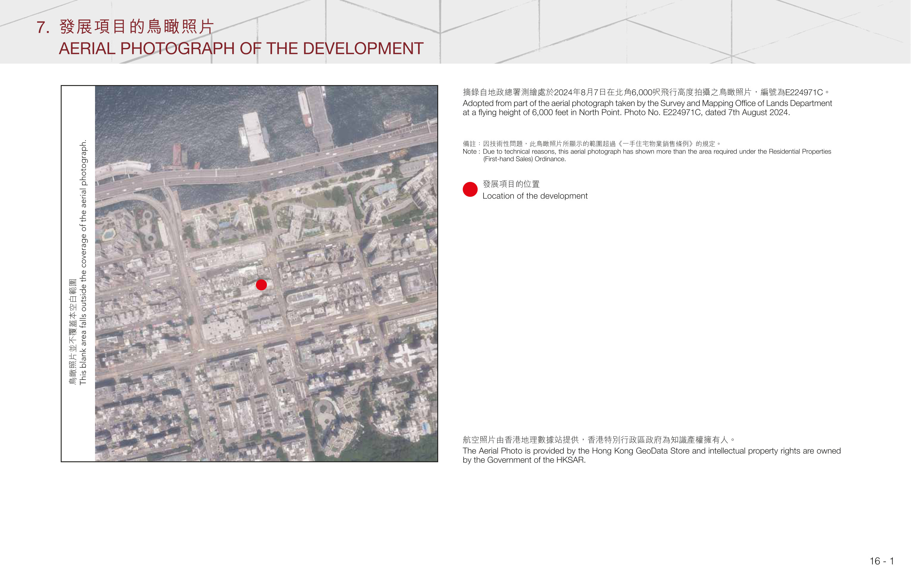This screenshot has width=911, height=588.
Task: Click the red development location dot on map
Action: click(262, 285)
